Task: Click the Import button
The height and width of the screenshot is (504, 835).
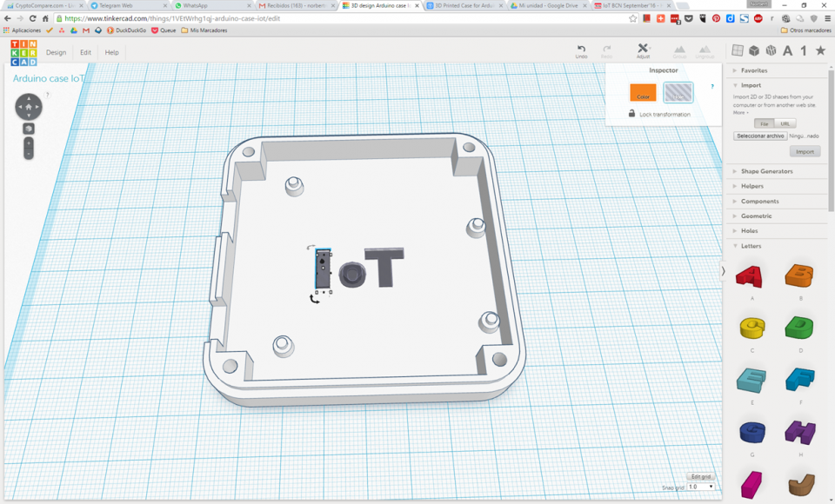Action: coord(805,152)
